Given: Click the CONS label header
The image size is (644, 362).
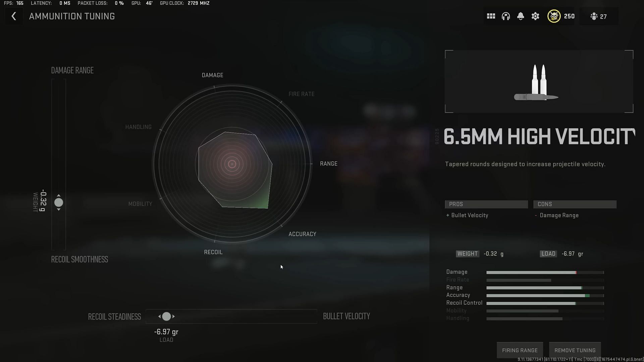Looking at the screenshot, I should coord(574,204).
